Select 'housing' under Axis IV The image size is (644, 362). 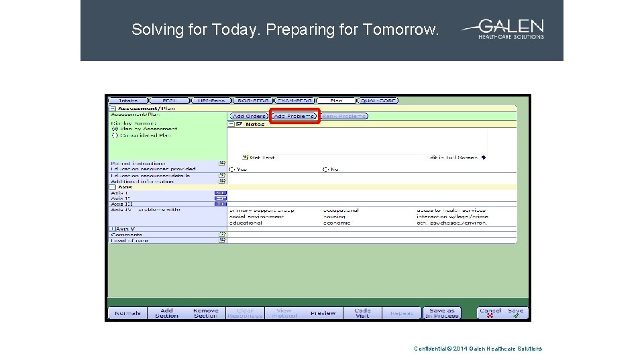pyautogui.click(x=334, y=217)
